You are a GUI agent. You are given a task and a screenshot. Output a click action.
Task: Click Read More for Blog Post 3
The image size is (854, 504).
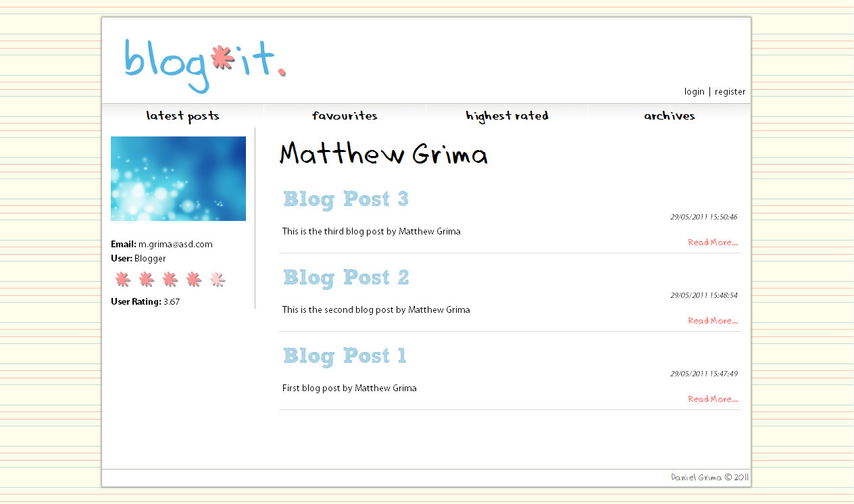713,243
